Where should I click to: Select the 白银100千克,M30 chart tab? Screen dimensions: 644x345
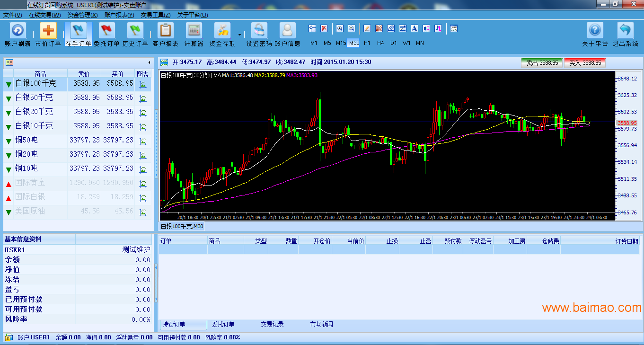[182, 226]
